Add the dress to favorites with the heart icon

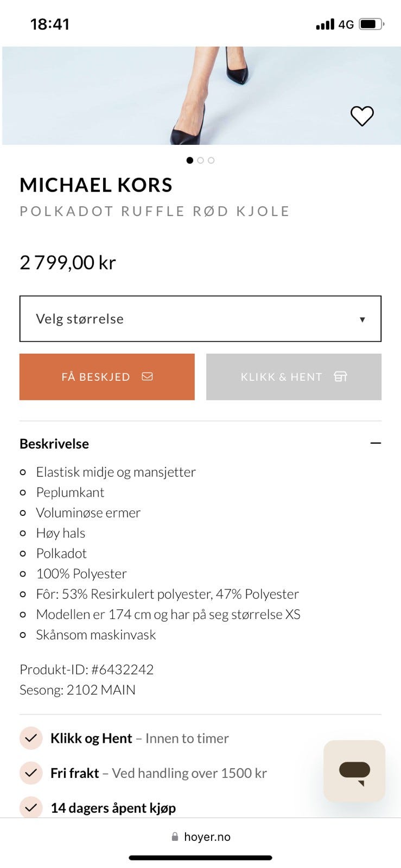tap(362, 116)
